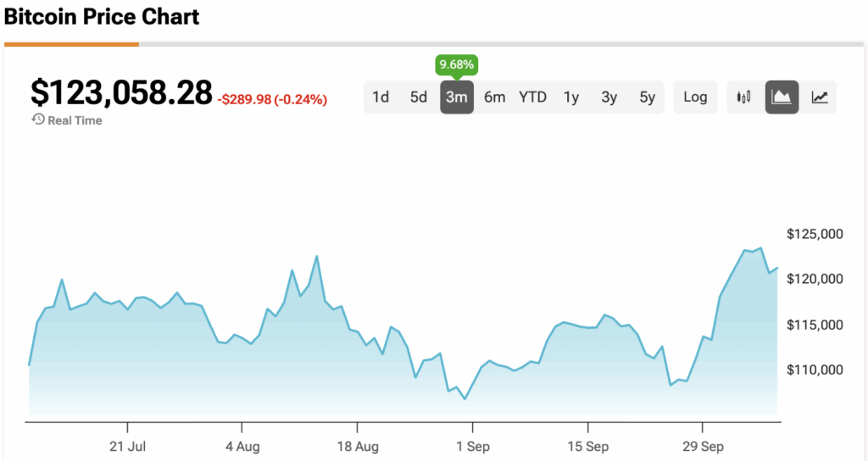The height and width of the screenshot is (461, 868).
Task: Click the $123,058.28 Bitcoin price
Action: (x=121, y=93)
